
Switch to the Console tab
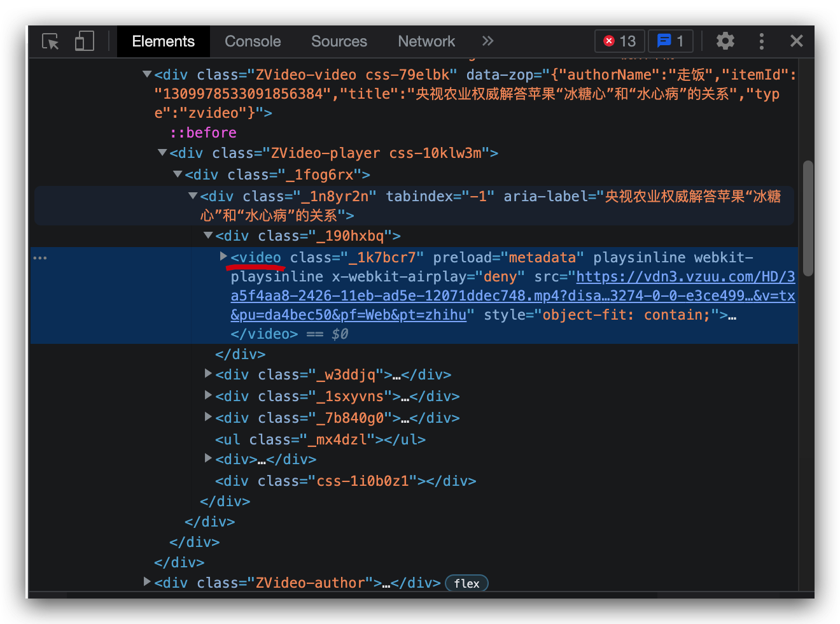coord(253,41)
